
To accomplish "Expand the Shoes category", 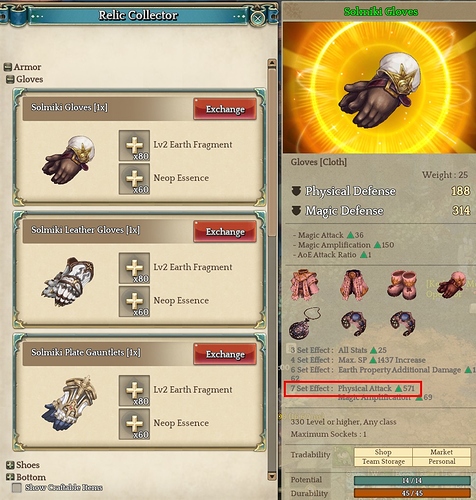I will click(10, 465).
